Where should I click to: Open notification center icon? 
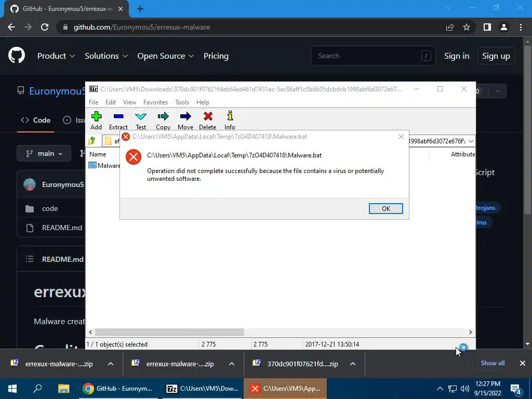coord(516,389)
